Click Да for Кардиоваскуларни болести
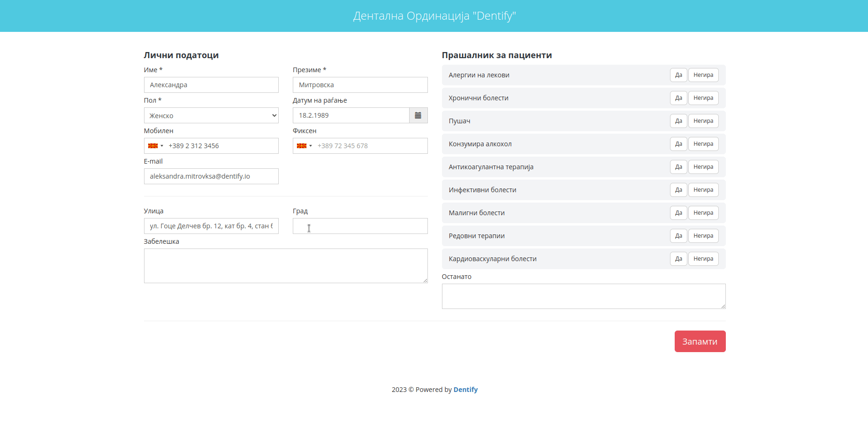 [678, 258]
